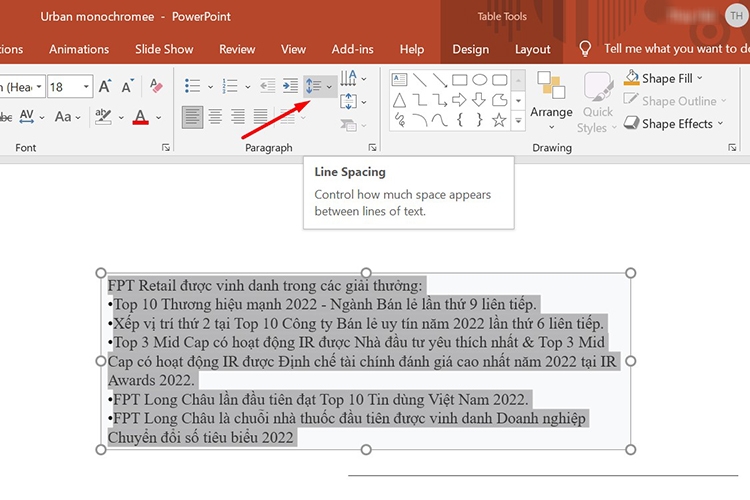Toggle Align Right paragraph alignment

point(238,117)
